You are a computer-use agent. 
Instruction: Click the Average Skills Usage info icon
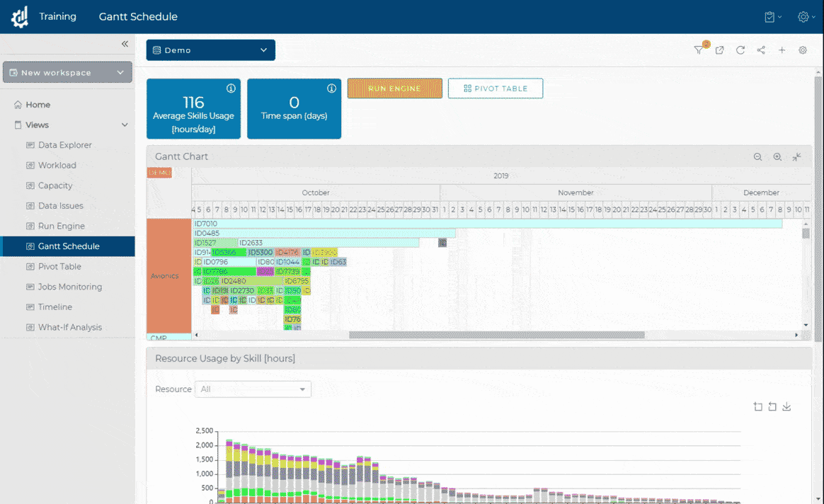[231, 88]
